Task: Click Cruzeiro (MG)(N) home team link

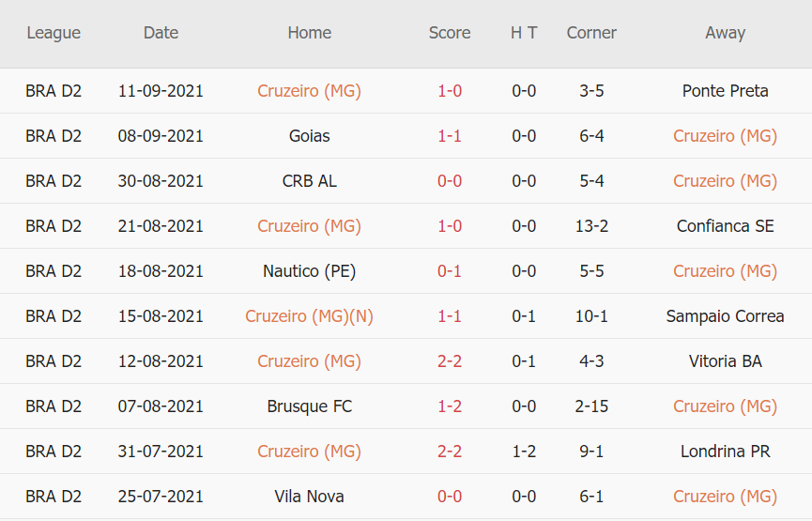Action: click(309, 316)
